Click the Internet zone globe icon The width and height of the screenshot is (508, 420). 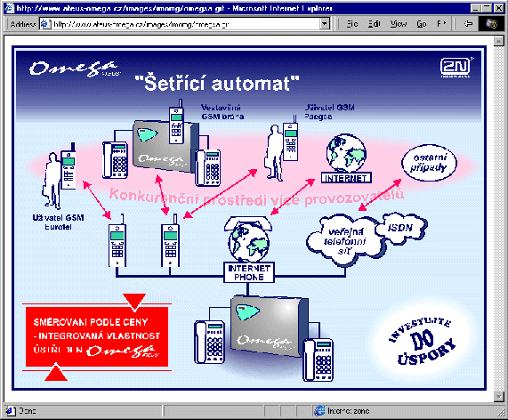(319, 411)
